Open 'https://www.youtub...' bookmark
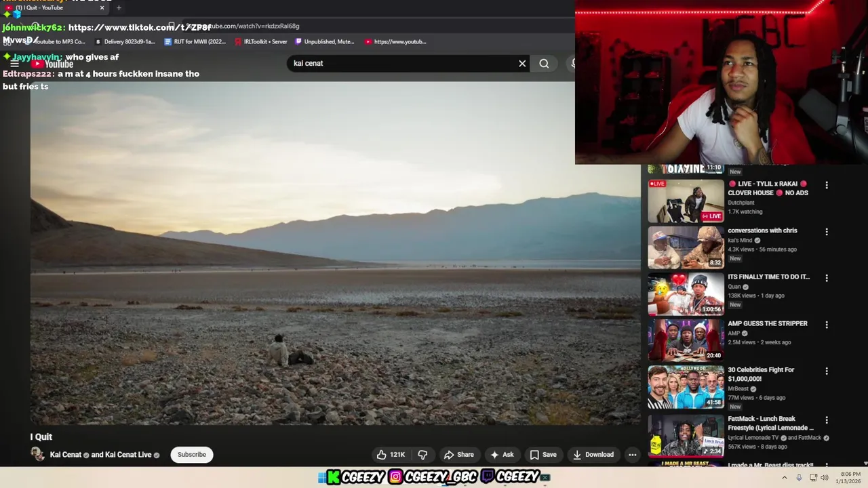868x488 pixels. click(395, 41)
